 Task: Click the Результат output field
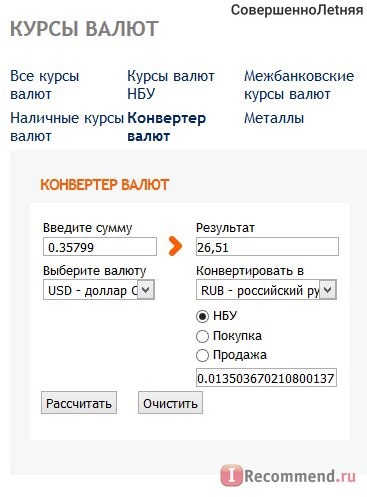pos(267,247)
